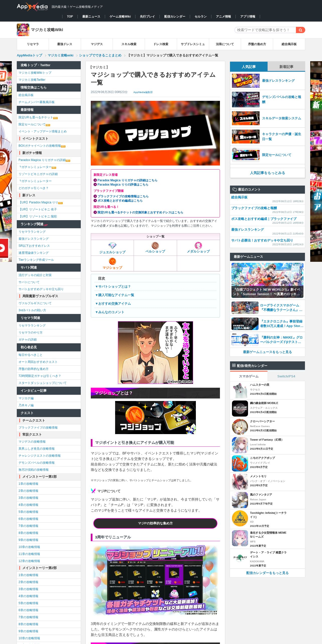Open デモンズバベル rank 2 thumbnail
The height and width of the screenshot is (644, 322).
point(246,100)
